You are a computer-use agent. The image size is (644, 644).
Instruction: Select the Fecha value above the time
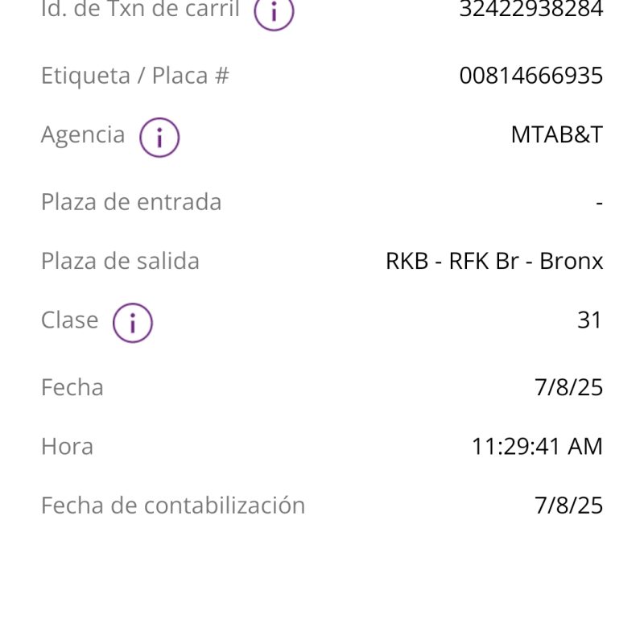[568, 387]
